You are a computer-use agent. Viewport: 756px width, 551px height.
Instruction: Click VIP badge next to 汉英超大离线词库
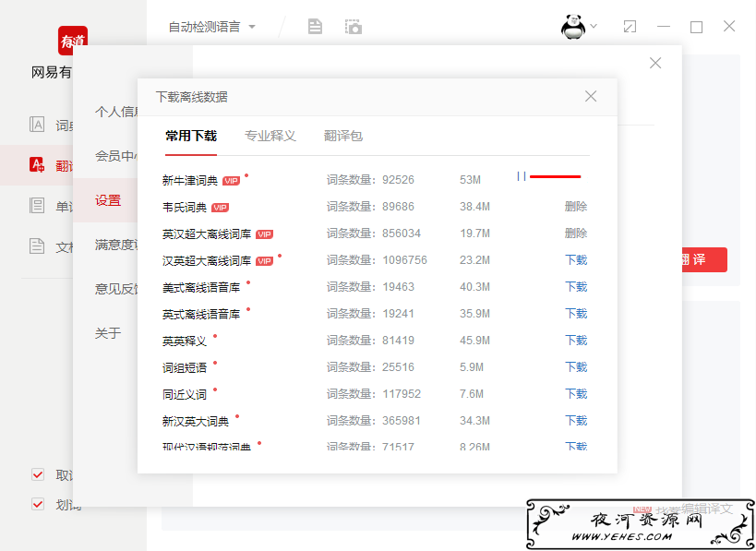[264, 261]
